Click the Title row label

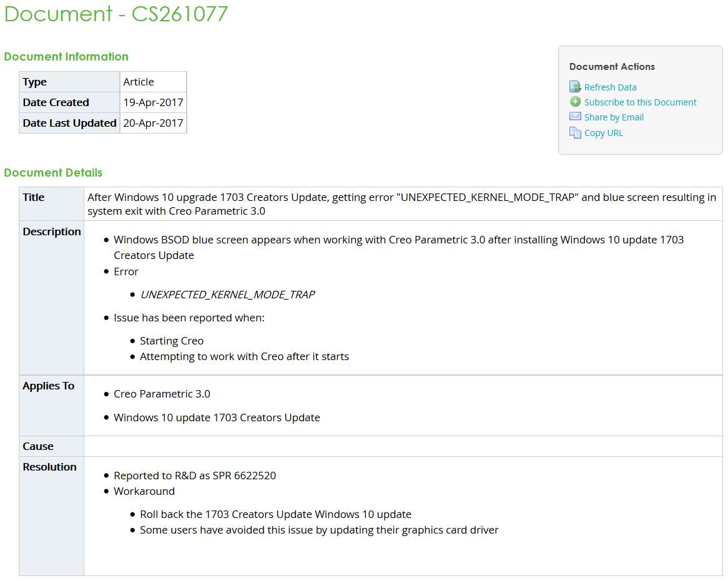coord(34,197)
